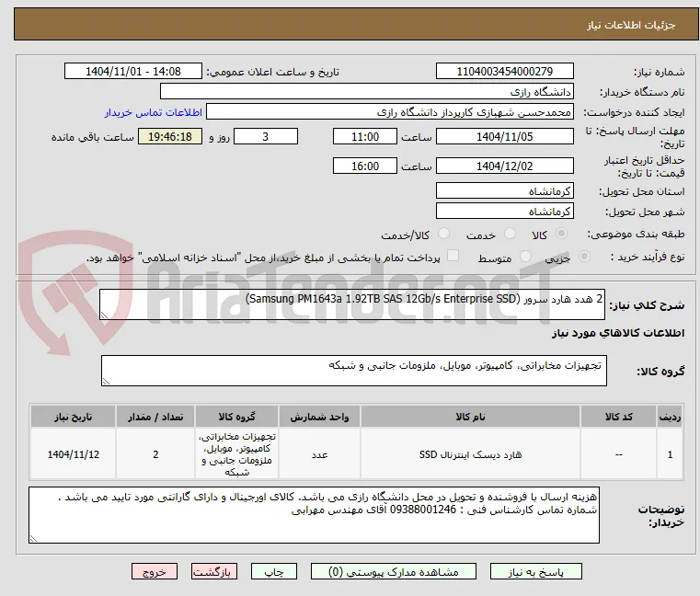Click the 'بازگشت' back button
This screenshot has height=596, width=700.
(x=214, y=571)
